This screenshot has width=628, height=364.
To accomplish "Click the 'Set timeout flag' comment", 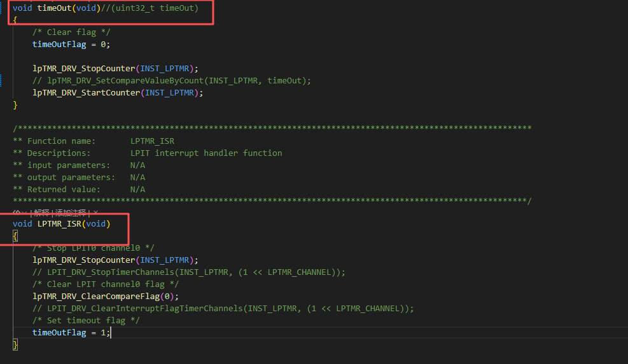I will (86, 321).
